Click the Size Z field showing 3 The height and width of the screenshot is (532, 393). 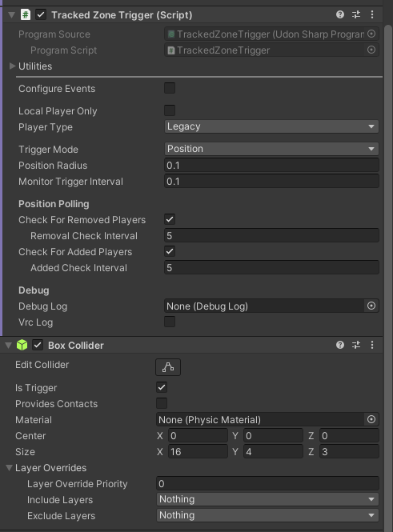point(349,451)
